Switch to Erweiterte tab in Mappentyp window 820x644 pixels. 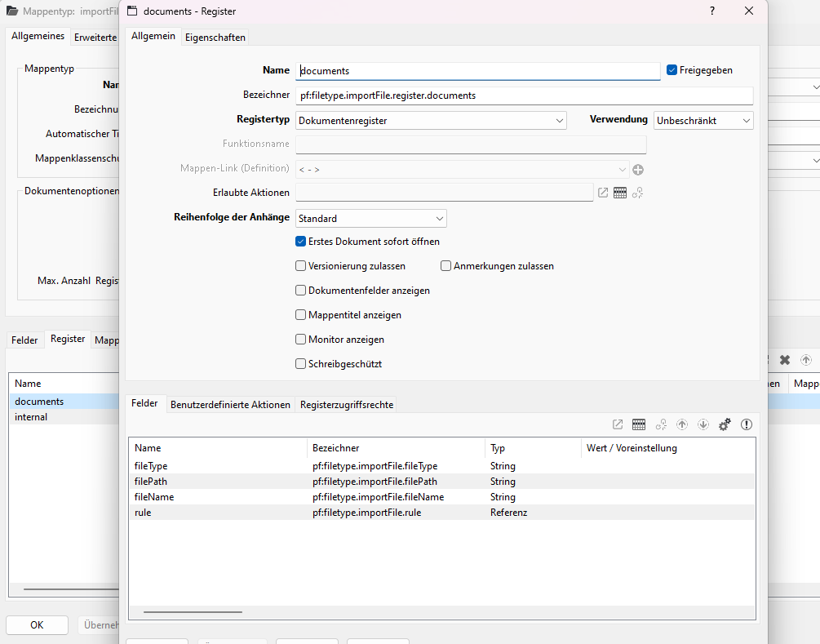tap(95, 38)
